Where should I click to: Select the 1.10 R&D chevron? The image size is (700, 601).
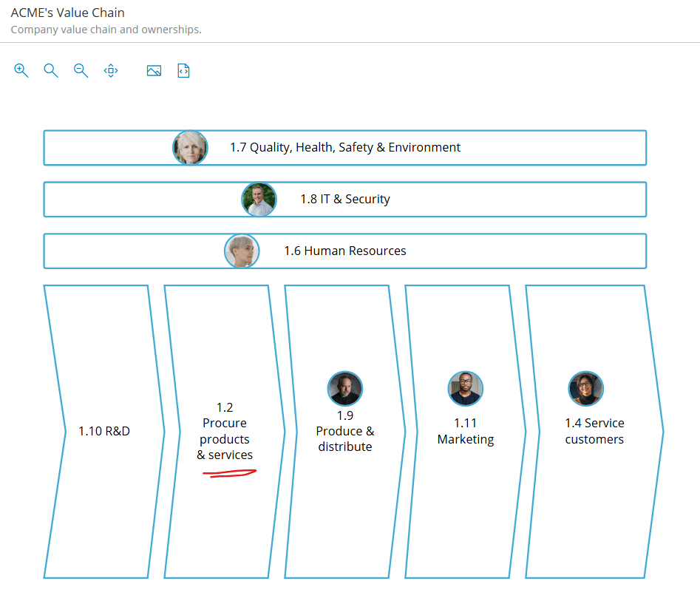[x=104, y=431]
